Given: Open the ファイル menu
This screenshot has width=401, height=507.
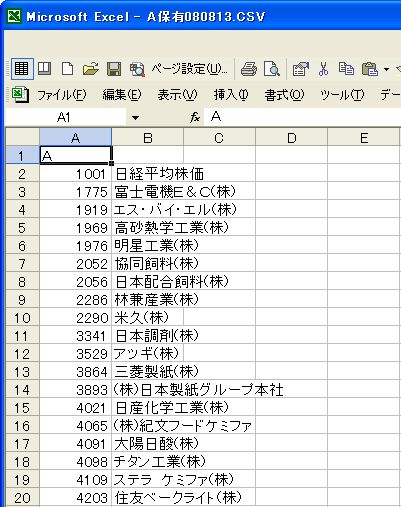Looking at the screenshot, I should tap(61, 95).
